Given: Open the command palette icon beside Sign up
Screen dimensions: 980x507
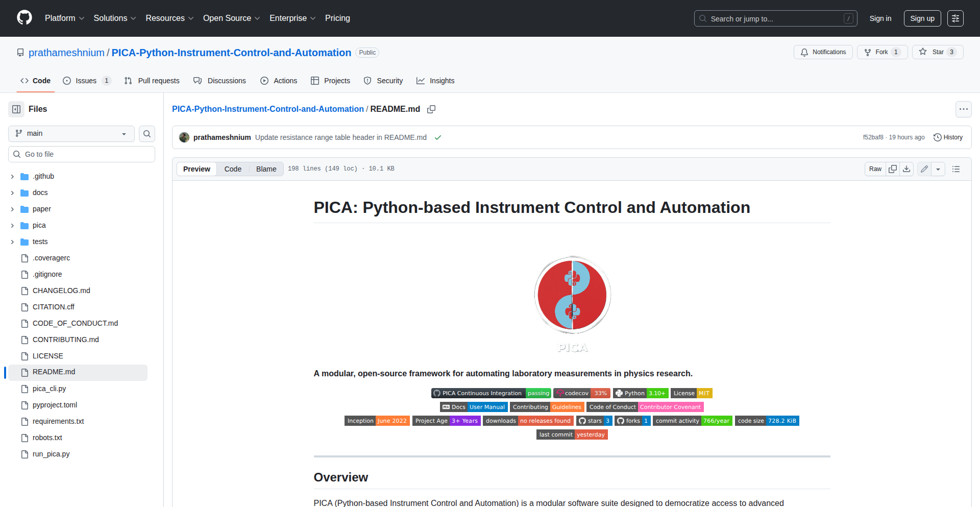Looking at the screenshot, I should (x=955, y=18).
